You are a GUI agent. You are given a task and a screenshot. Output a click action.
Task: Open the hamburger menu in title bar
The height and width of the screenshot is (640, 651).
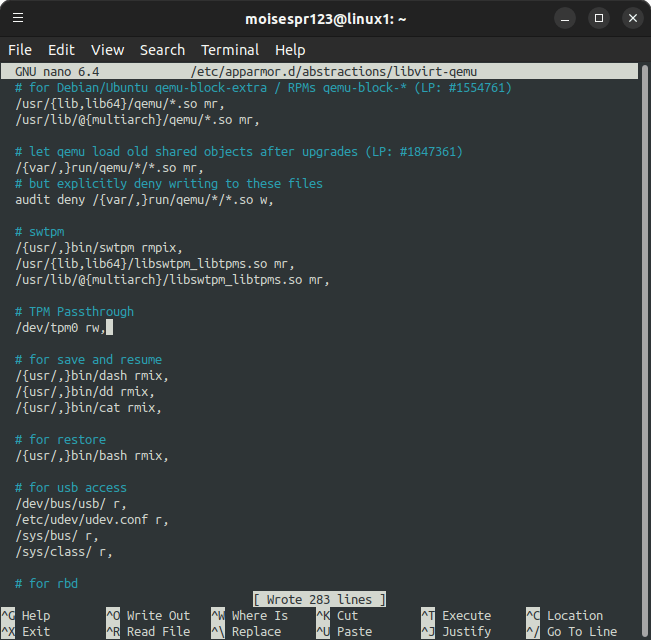[19, 18]
